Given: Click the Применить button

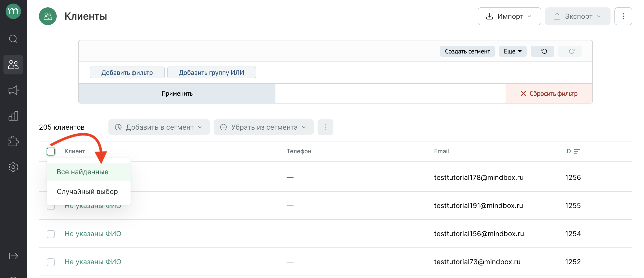Looking at the screenshot, I should 177,93.
